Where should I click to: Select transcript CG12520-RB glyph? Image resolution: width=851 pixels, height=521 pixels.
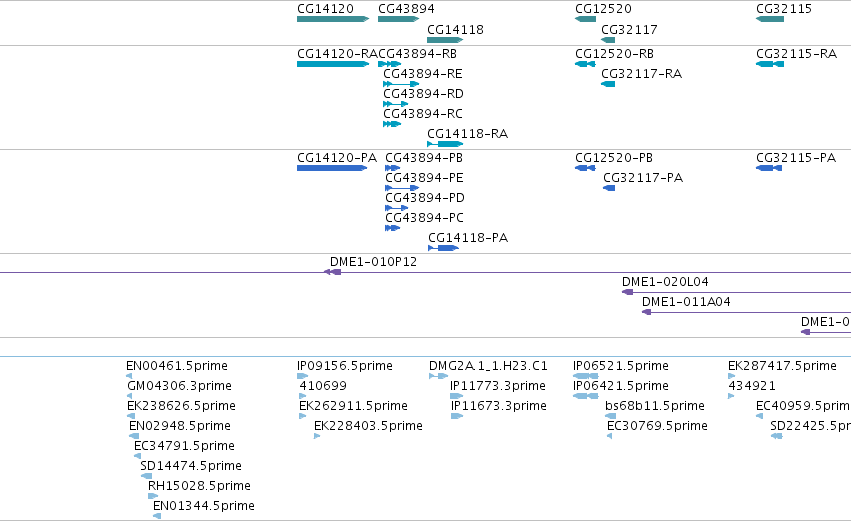click(x=586, y=64)
